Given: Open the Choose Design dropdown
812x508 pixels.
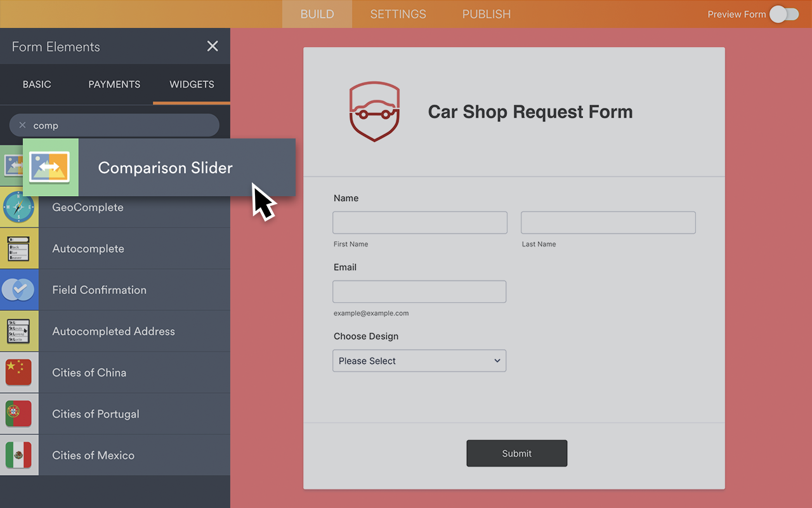Looking at the screenshot, I should 419,360.
